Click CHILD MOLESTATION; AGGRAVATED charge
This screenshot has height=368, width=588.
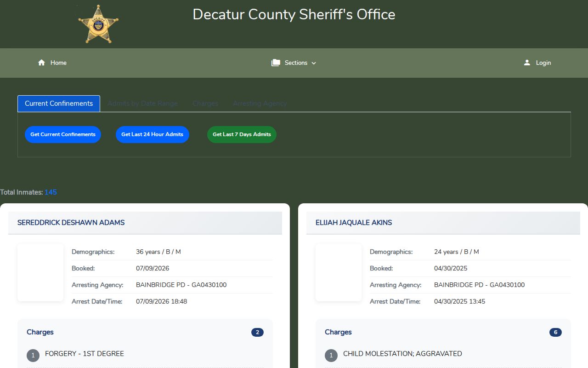402,354
